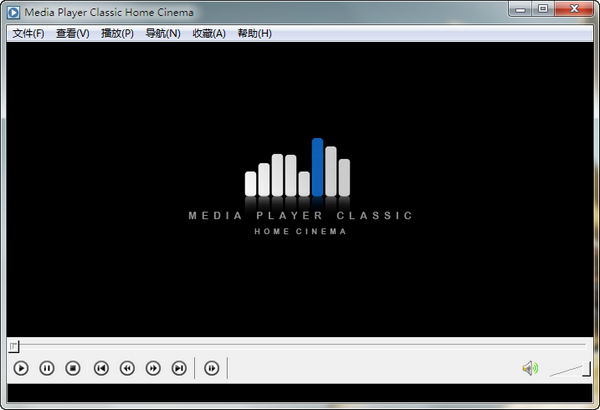Screen dimensions: 600x410
Task: Mute audio via speaker icon
Action: point(530,368)
